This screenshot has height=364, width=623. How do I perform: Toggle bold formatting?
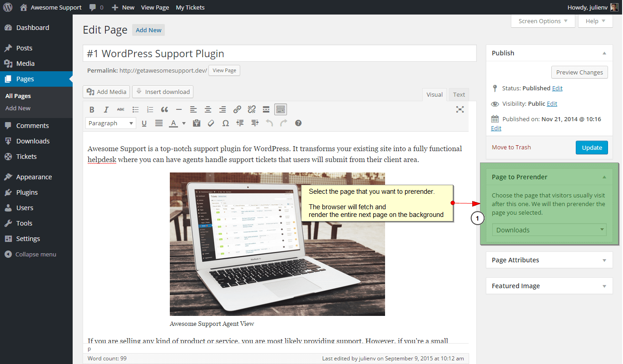(x=92, y=109)
